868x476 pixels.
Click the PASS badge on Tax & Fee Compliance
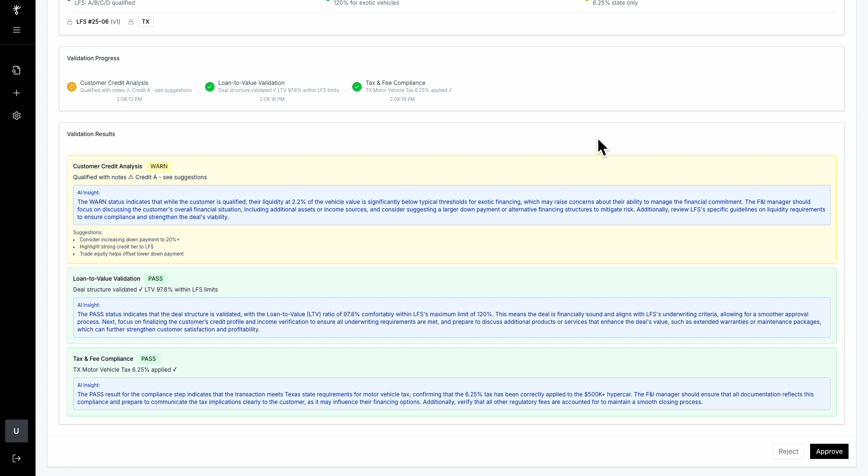click(149, 359)
